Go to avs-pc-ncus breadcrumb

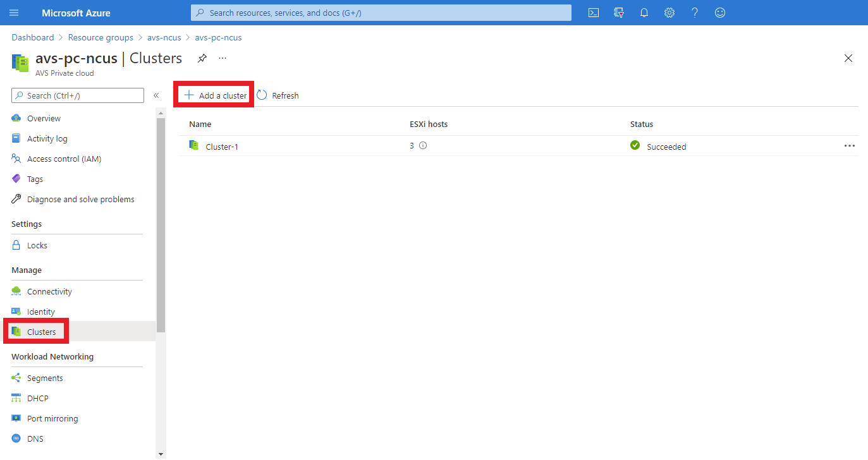pos(218,37)
